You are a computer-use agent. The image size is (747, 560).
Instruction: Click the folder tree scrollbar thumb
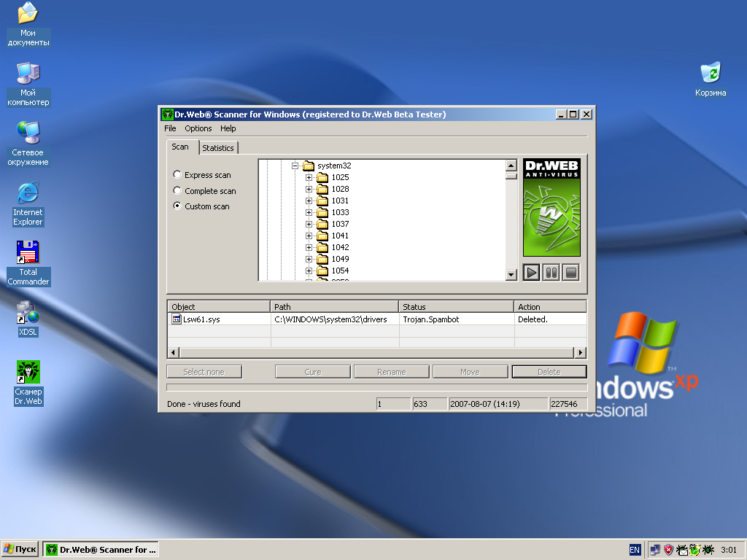coord(511,175)
